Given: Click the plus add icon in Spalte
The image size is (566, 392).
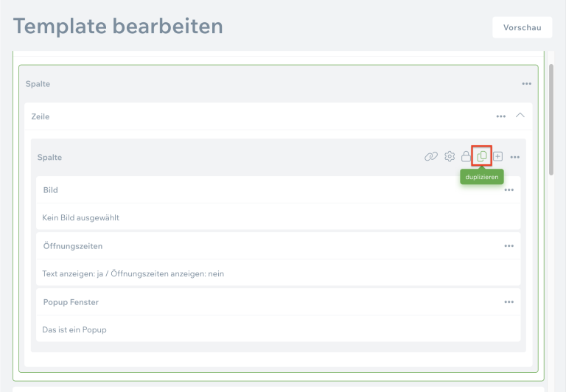Looking at the screenshot, I should click(x=498, y=157).
